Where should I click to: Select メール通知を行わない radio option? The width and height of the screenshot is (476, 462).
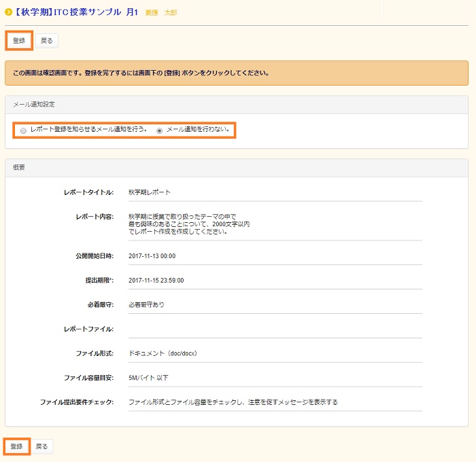tap(160, 130)
